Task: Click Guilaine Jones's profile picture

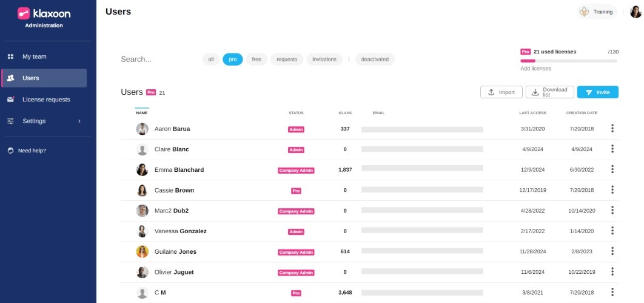Action: (142, 251)
